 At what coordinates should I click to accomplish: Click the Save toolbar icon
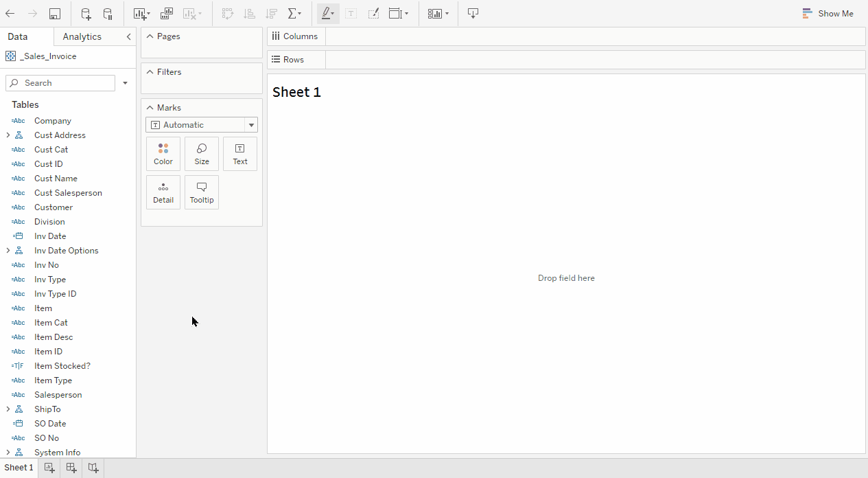pyautogui.click(x=55, y=14)
